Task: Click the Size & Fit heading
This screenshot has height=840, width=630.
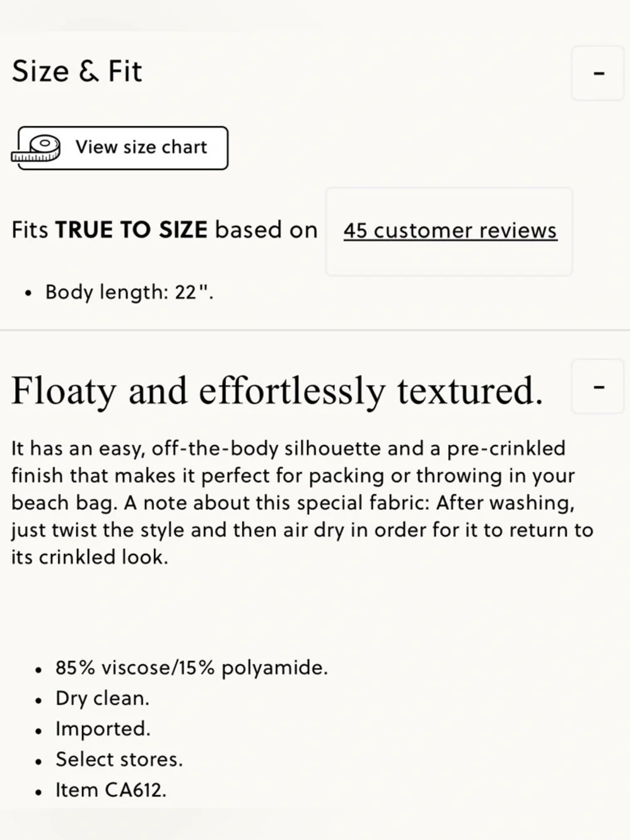Action: pos(77,71)
